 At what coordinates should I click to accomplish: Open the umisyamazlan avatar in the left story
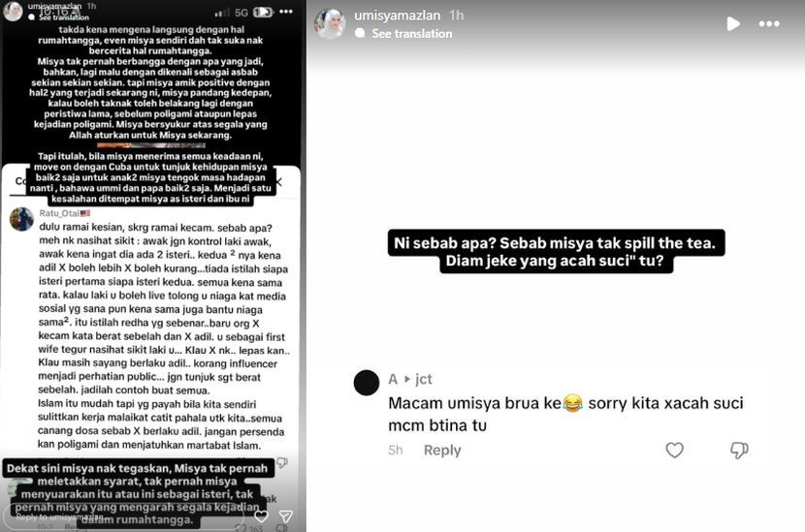coord(13,12)
